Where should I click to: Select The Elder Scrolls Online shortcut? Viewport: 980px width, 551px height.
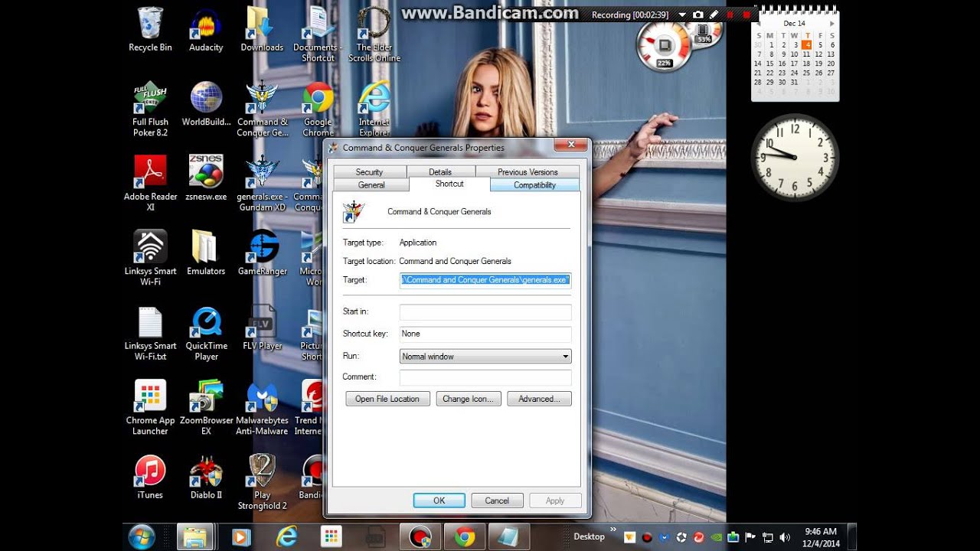point(374,34)
